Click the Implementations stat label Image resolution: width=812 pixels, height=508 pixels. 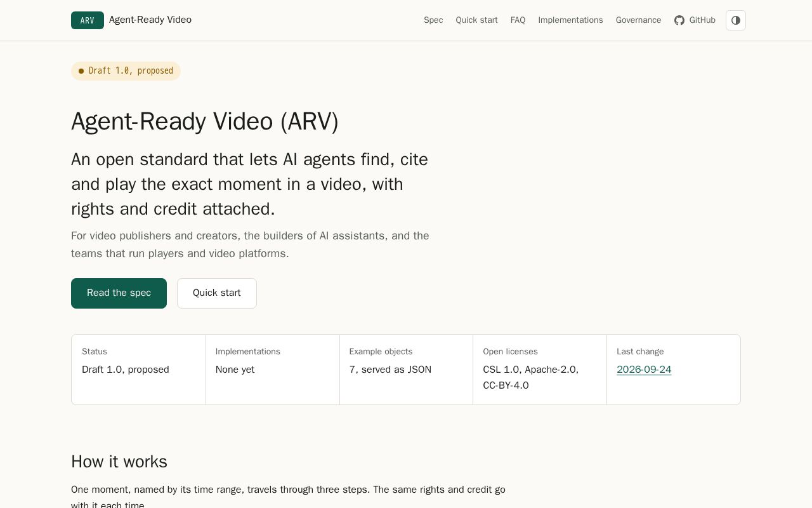pos(248,352)
